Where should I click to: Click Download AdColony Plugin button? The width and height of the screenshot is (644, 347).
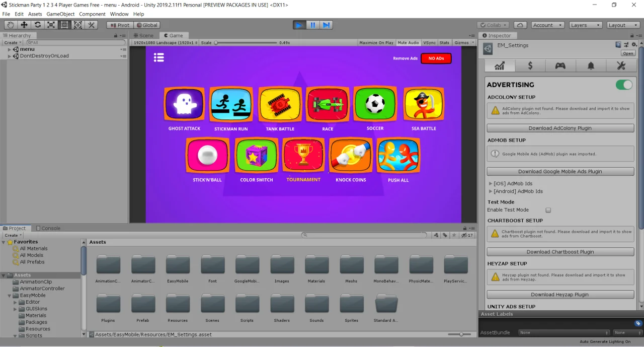(560, 128)
